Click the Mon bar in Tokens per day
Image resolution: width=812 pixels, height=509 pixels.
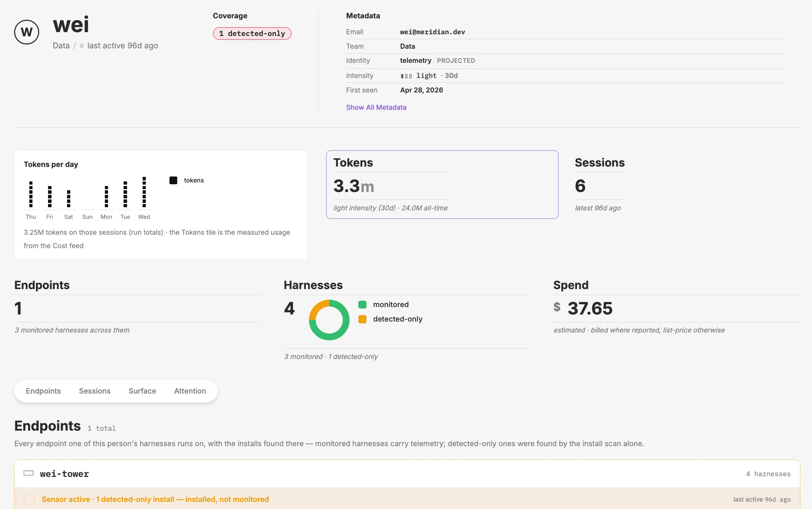106,197
